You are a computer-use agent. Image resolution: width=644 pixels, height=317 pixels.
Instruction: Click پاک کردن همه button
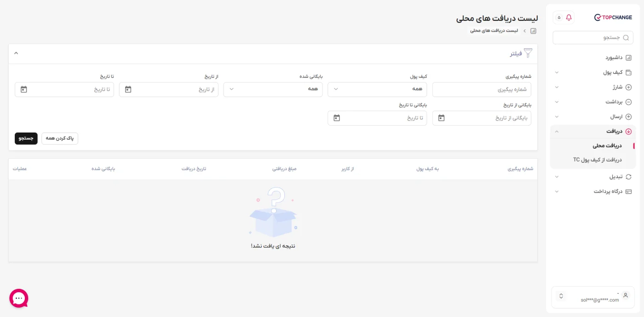point(60,138)
